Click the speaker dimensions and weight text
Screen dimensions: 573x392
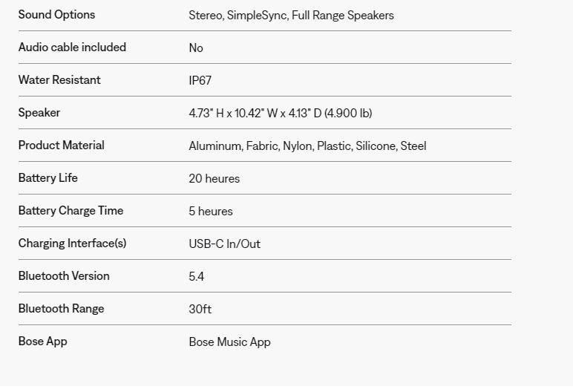[x=280, y=114]
